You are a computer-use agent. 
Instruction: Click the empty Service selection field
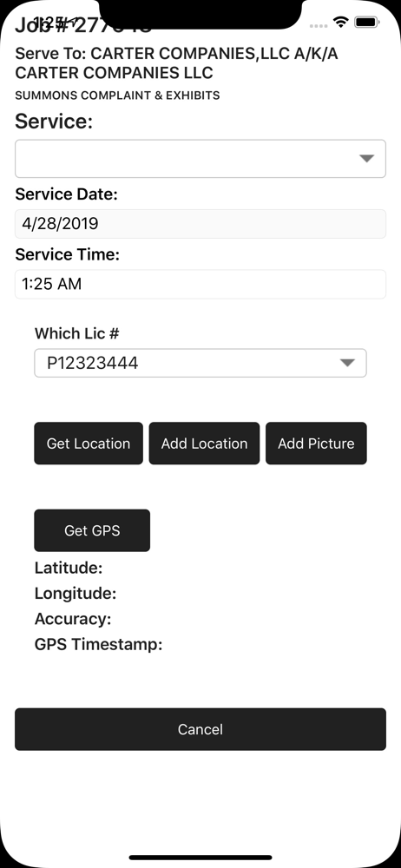(x=200, y=158)
